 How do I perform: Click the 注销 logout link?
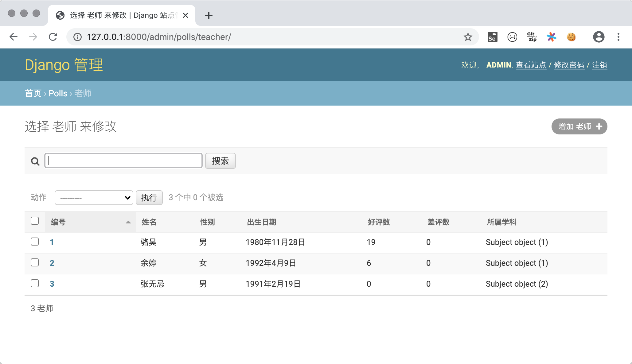pos(599,65)
